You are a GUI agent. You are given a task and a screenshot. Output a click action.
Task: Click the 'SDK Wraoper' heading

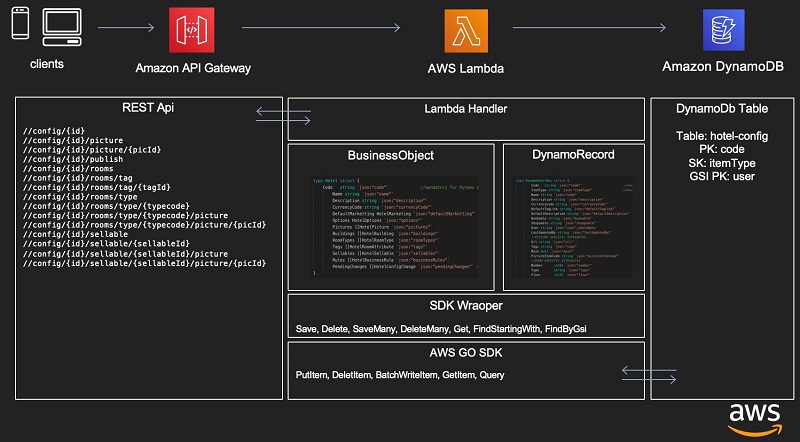tap(466, 306)
